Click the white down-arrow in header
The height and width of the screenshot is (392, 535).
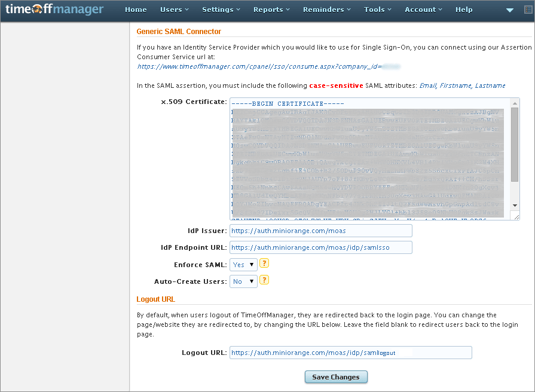(x=510, y=10)
